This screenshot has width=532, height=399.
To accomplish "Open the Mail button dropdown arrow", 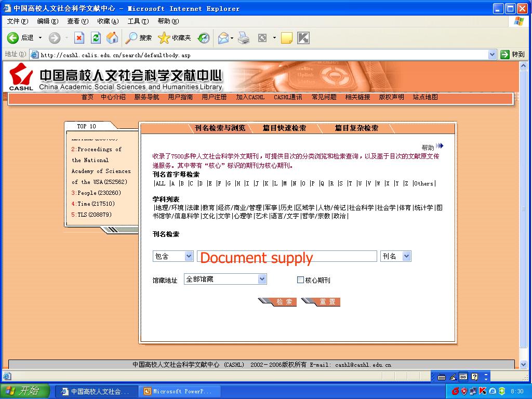I will click(232, 38).
